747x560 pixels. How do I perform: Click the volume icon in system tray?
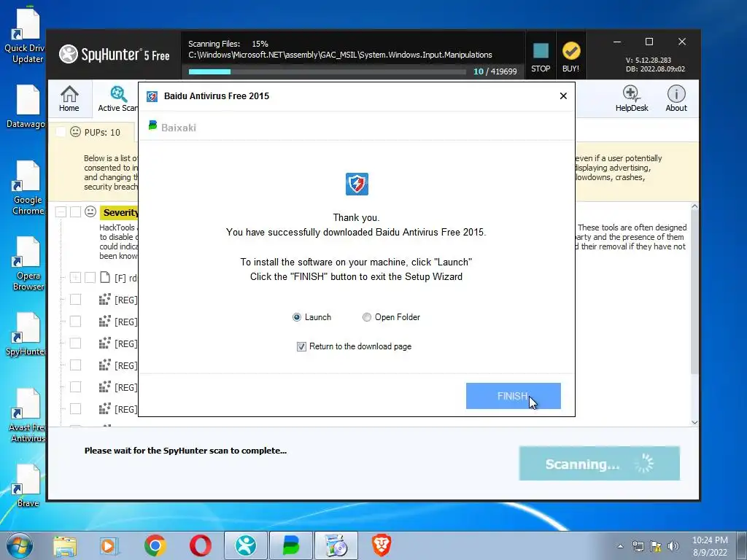[x=673, y=546]
